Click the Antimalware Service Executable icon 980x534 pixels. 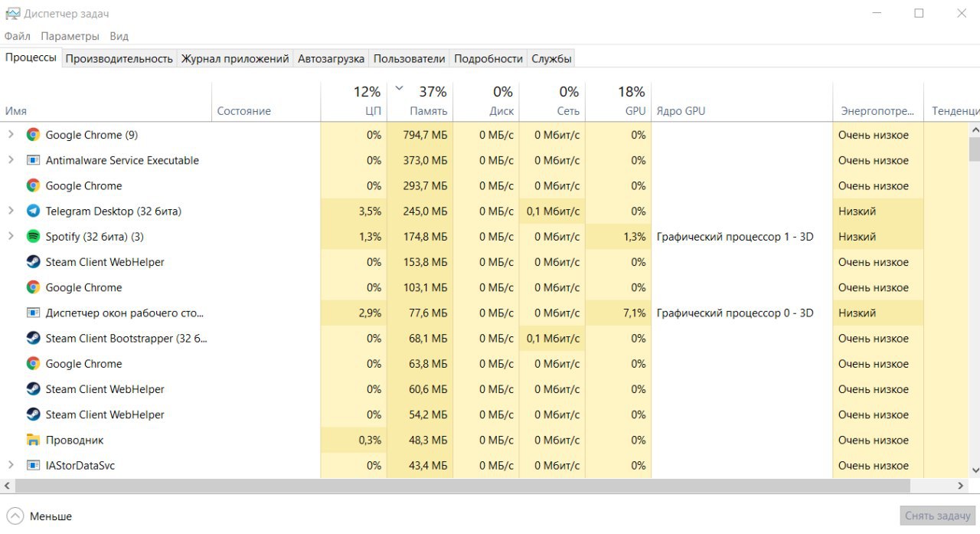click(33, 160)
